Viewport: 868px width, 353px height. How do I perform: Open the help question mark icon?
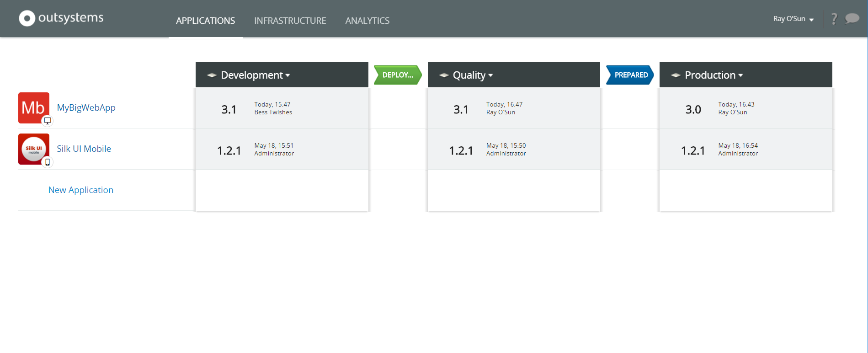coord(834,19)
